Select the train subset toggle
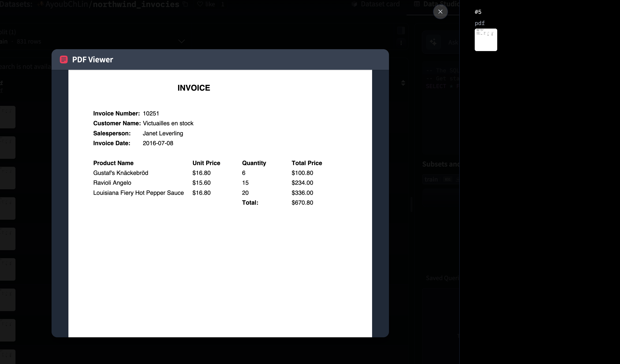The image size is (620, 364). (x=431, y=179)
